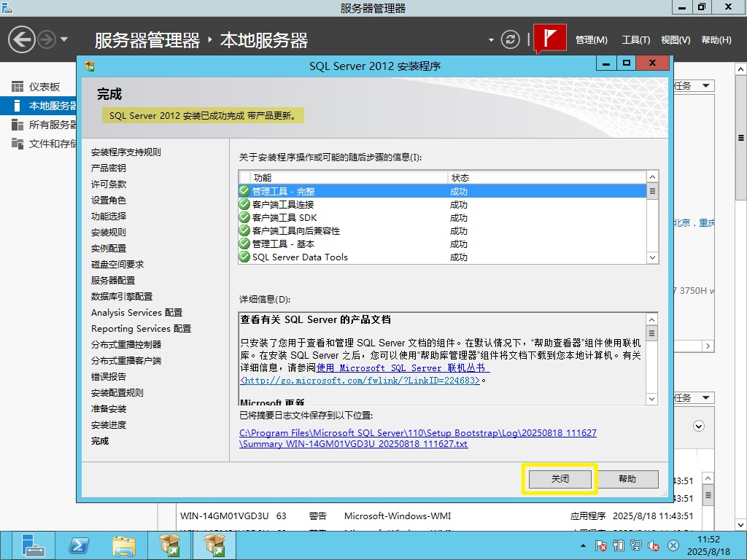Click the Action Center flag tray icon
Image resolution: width=747 pixels, height=560 pixels.
pos(601,545)
